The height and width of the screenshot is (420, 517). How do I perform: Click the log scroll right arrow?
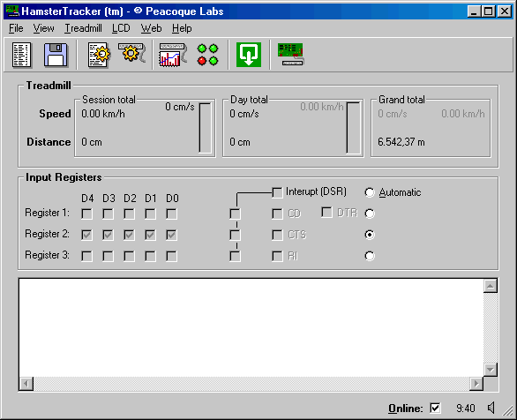(x=476, y=384)
